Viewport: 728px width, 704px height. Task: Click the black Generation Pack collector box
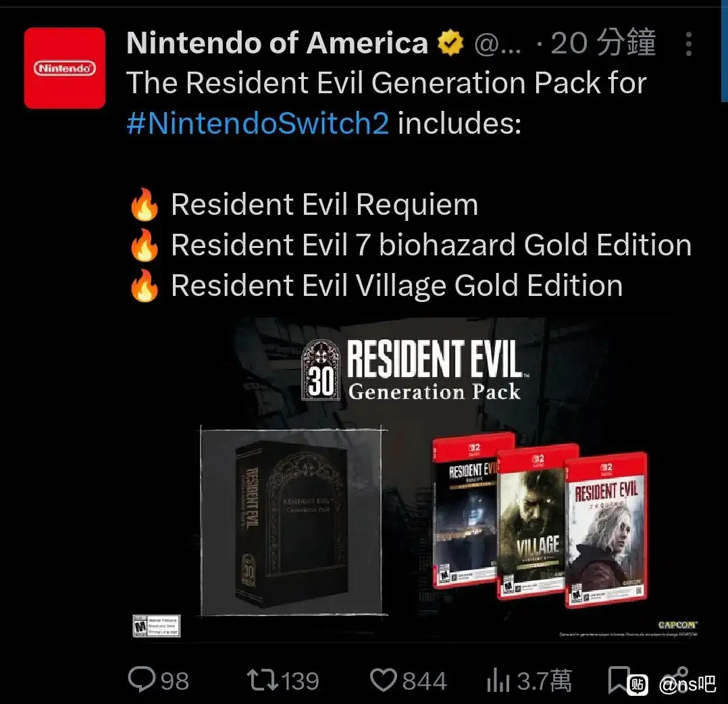(292, 522)
